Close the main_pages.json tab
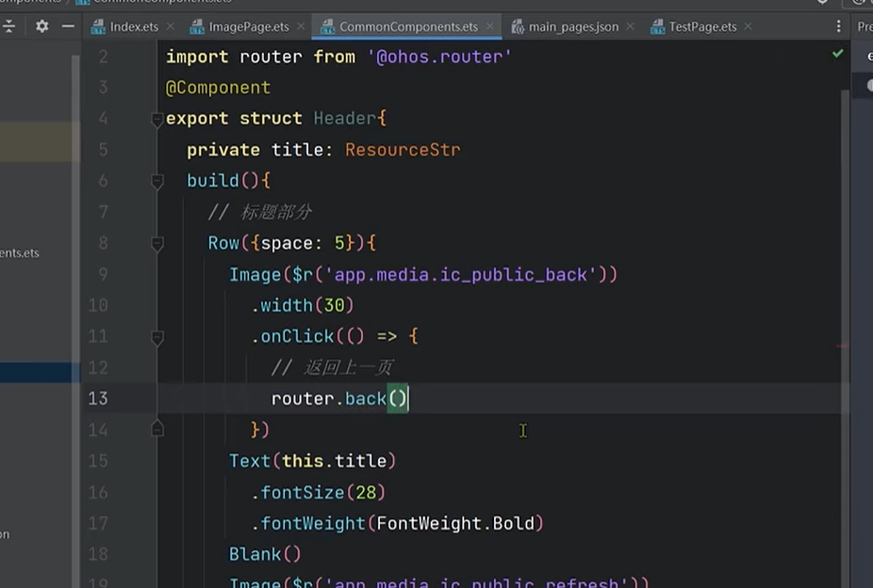Screen dimensions: 873x588 point(634,26)
